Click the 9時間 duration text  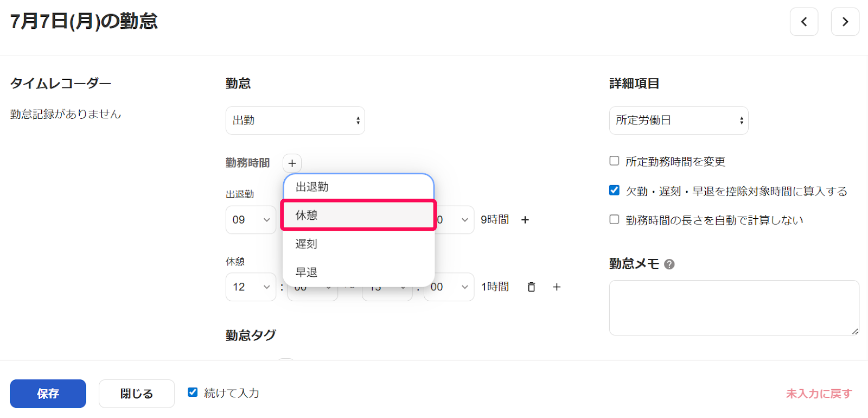point(495,220)
